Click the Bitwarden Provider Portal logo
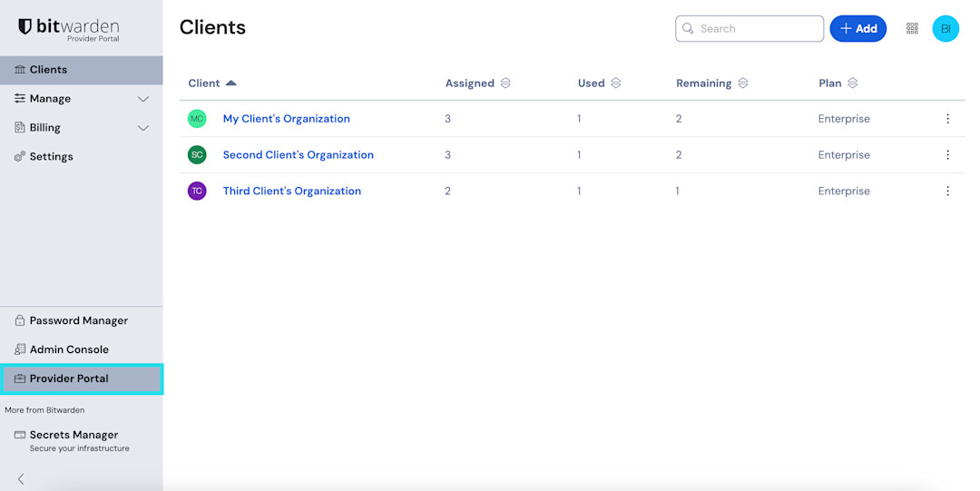Screen dimensions: 980x491 coord(69,29)
